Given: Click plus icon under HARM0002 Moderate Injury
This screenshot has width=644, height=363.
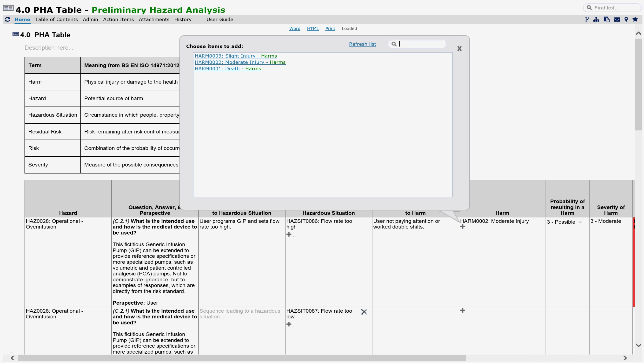Looking at the screenshot, I should pyautogui.click(x=463, y=227).
